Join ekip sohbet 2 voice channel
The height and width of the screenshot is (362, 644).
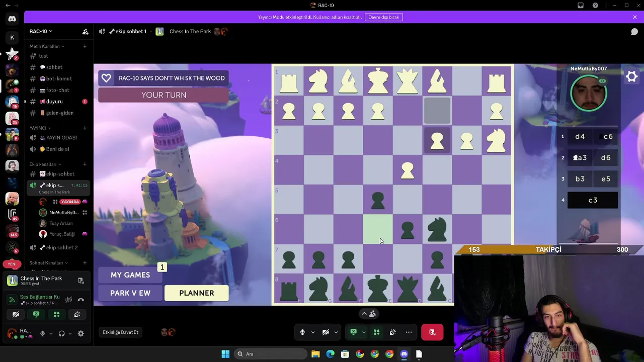(x=59, y=247)
